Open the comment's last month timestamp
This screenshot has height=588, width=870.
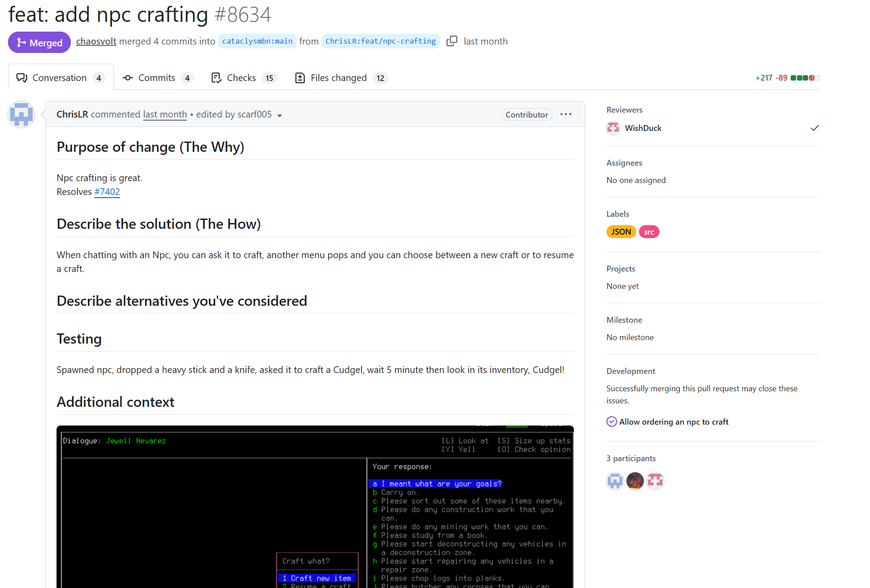pos(165,114)
